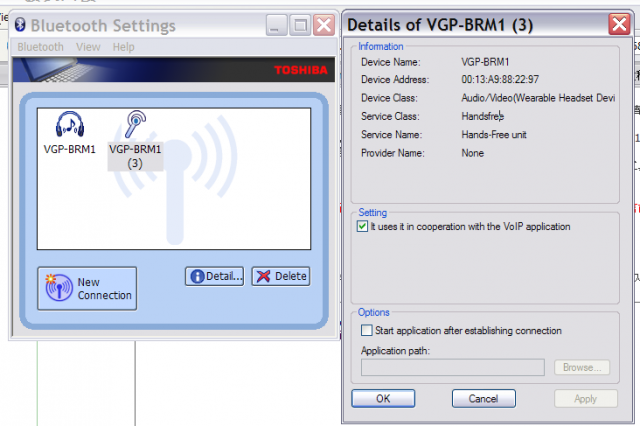Click the Application path text field

click(x=453, y=367)
